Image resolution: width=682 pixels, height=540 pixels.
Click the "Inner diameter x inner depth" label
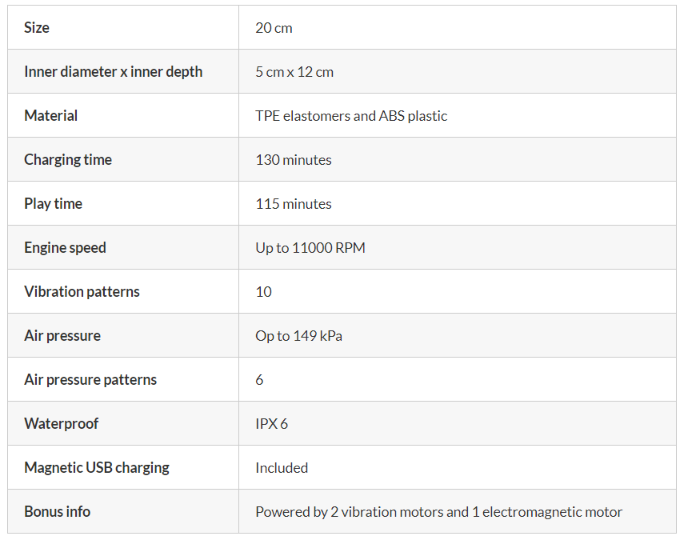tap(113, 72)
